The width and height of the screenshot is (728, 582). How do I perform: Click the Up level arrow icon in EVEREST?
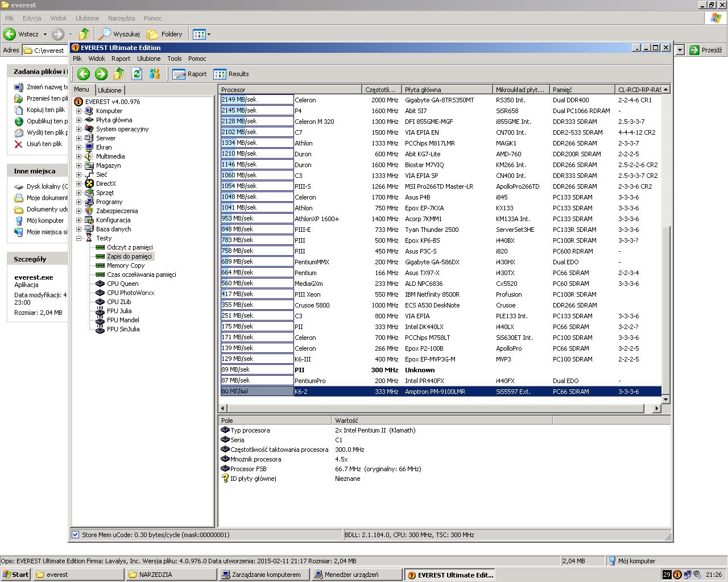click(119, 74)
